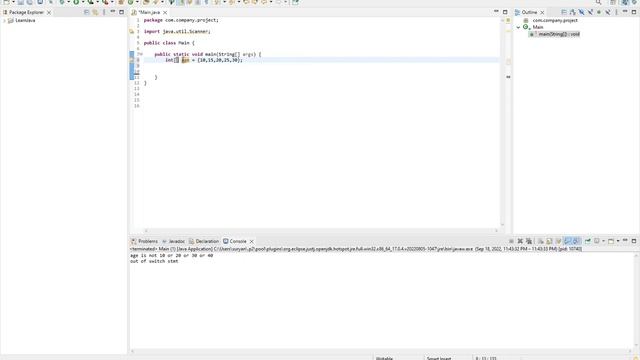Collapse the main method fold at line 7
Image resolution: width=640 pixels, height=360 pixels.
click(x=141, y=54)
